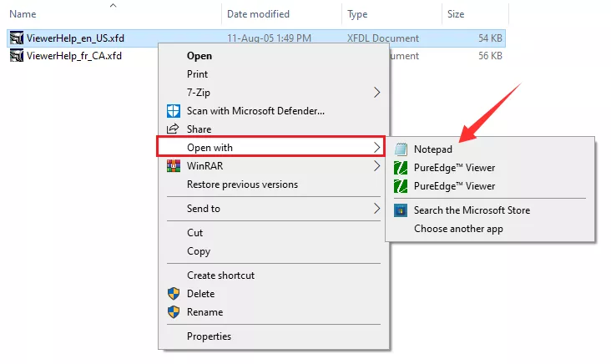
Task: Click the Microsoft Store icon
Action: [401, 210]
